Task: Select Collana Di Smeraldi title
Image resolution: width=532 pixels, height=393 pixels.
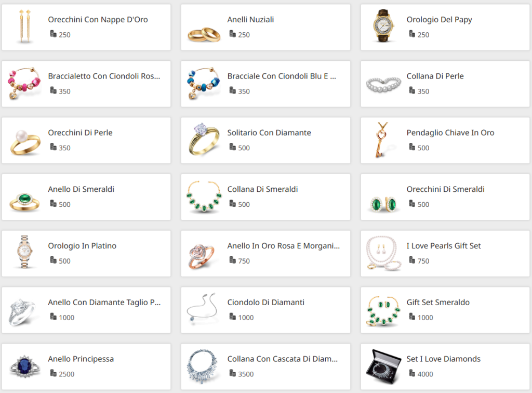Action: point(262,189)
